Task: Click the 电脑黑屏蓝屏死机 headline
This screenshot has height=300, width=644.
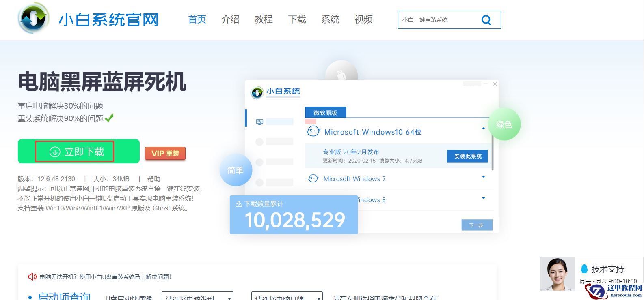Action: click(102, 81)
